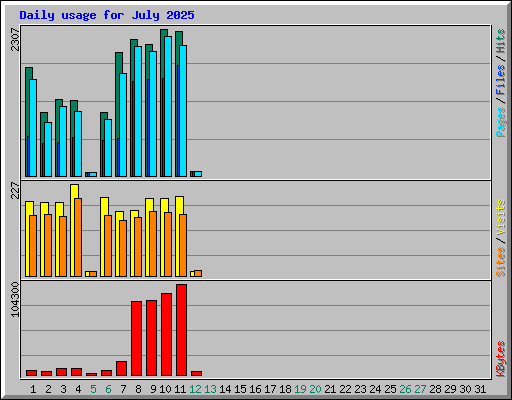Click the orange Sites bar for day 9

(153, 244)
